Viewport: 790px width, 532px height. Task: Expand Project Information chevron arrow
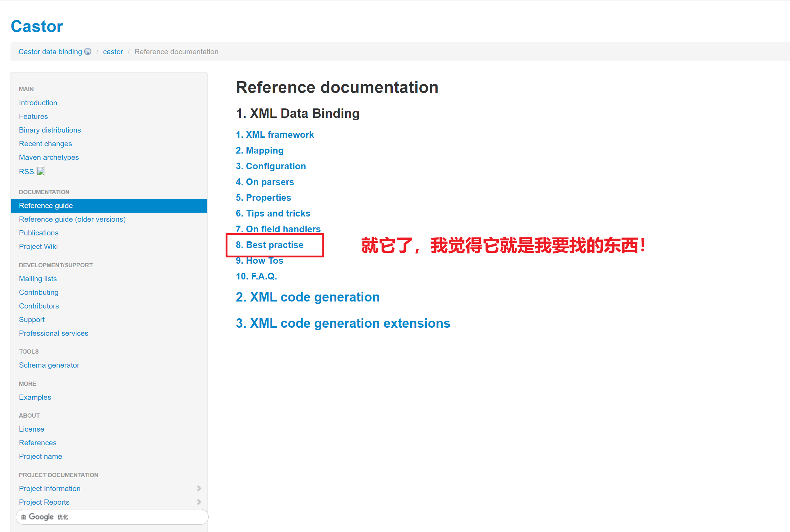(199, 488)
